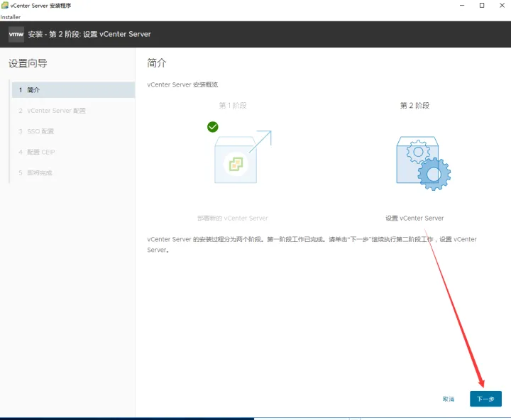Click the vCenter Server app icon in title bar
The width and height of the screenshot is (511, 420).
pyautogui.click(x=4, y=6)
